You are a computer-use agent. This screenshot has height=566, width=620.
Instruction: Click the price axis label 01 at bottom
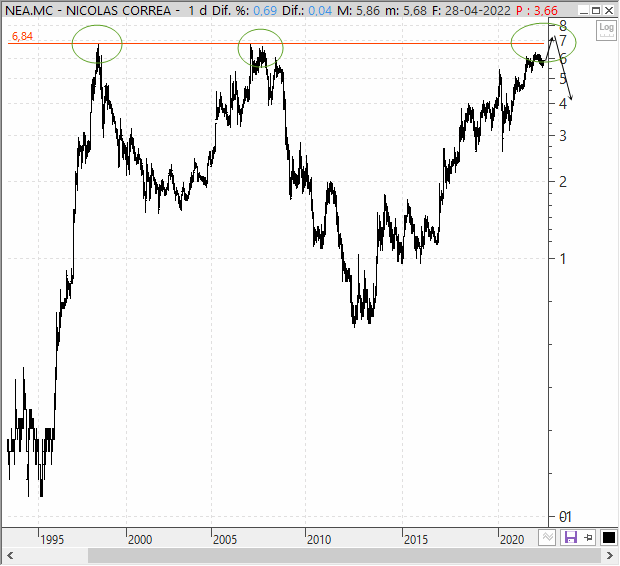coord(565,517)
